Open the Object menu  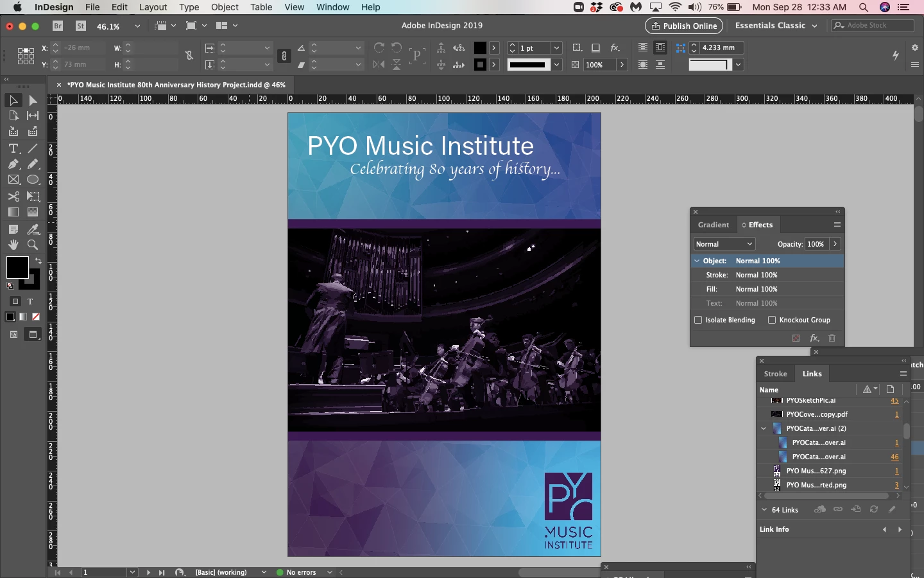tap(225, 7)
